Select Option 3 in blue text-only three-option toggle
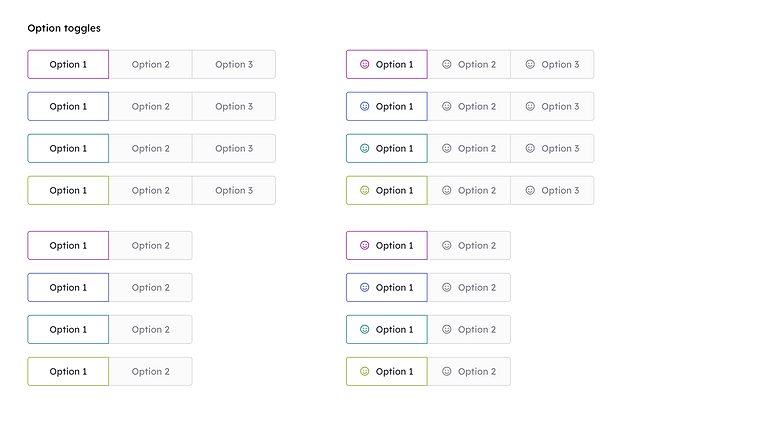The height and width of the screenshot is (426, 759). tap(234, 106)
